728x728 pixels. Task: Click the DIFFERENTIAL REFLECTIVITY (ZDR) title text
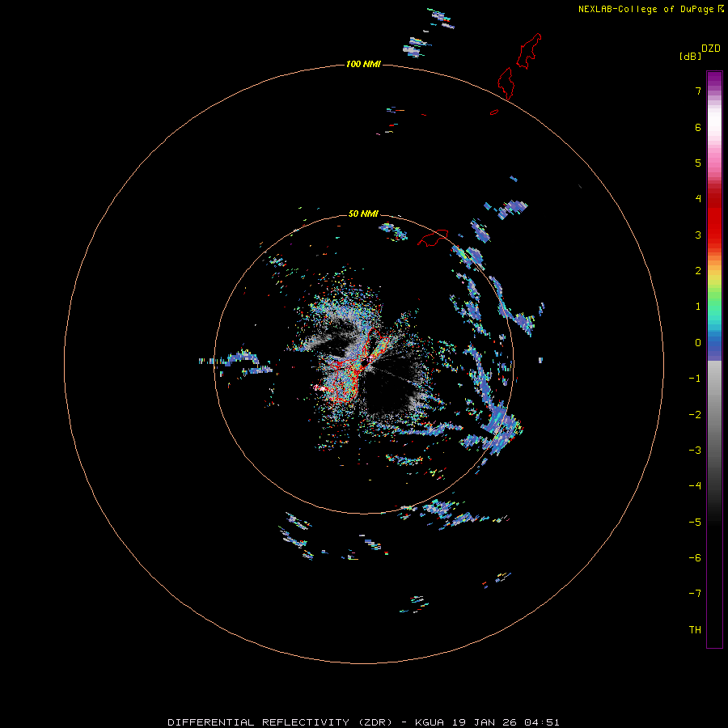[x=280, y=722]
